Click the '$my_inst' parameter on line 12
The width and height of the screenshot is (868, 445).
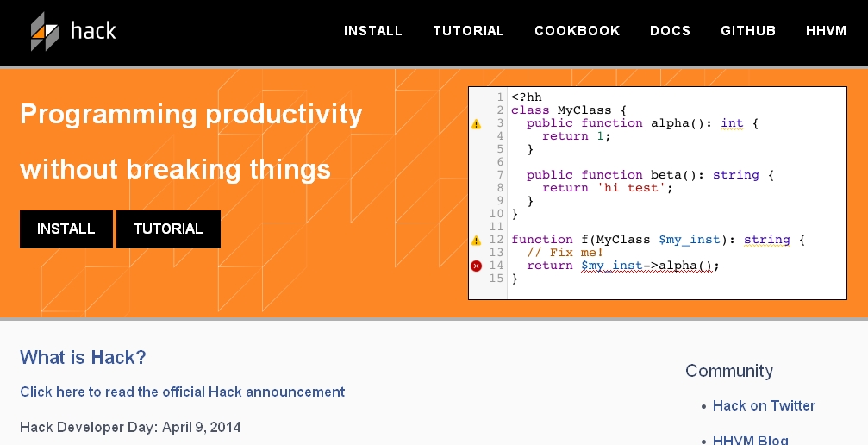[690, 240]
